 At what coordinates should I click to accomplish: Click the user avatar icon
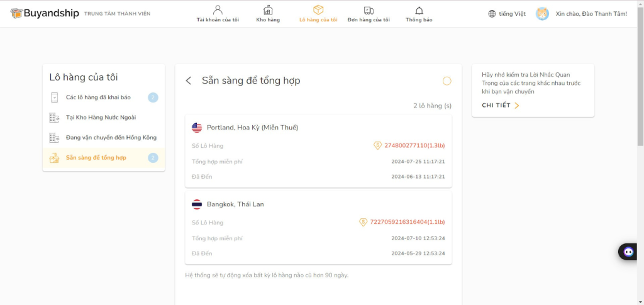(x=542, y=14)
